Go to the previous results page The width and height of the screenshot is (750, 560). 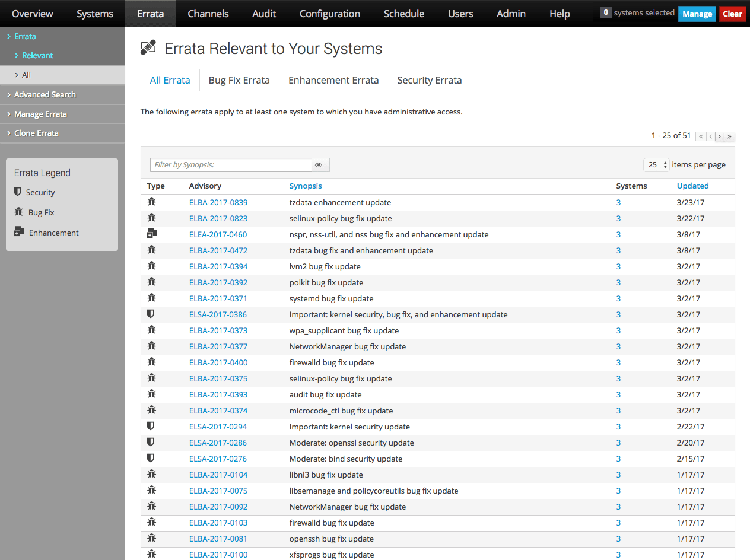[710, 136]
